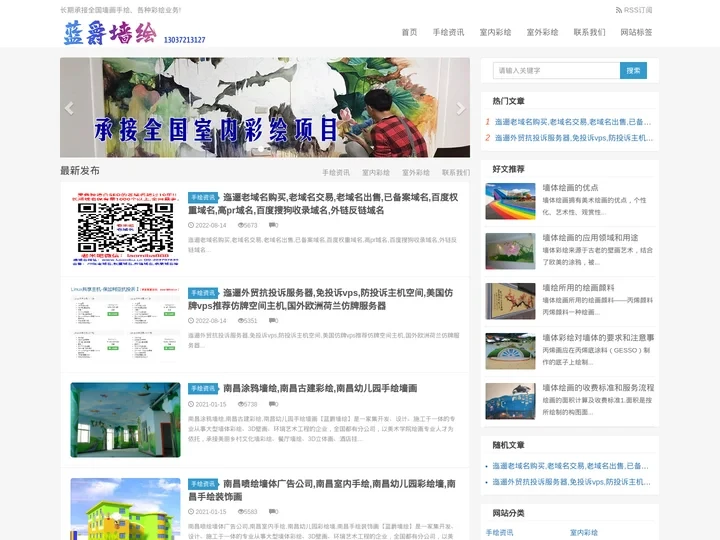Image resolution: width=720 pixels, height=540 pixels.
Task: Click view count 5583 eye icon
Action: click(241, 512)
